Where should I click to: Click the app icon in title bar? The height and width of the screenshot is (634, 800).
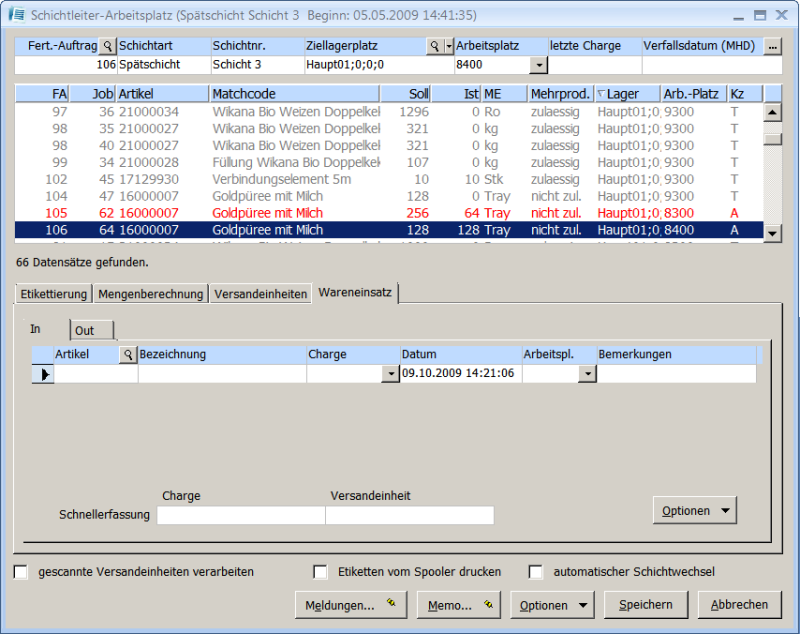pos(16,15)
